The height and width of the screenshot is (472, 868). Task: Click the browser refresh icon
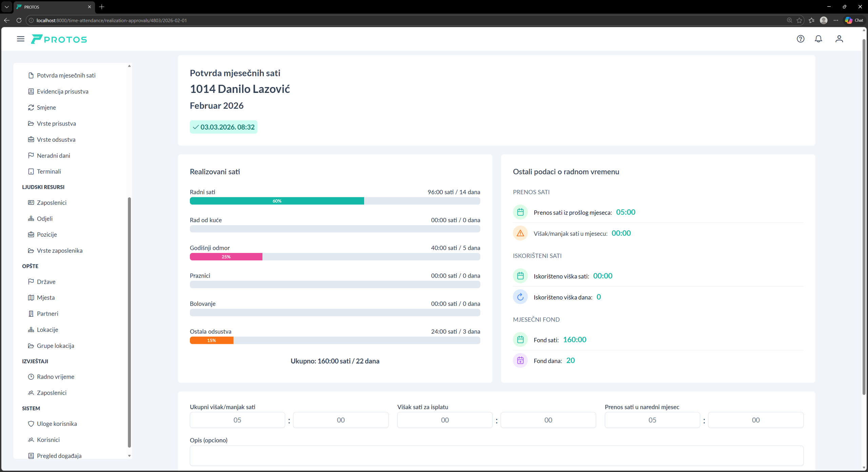point(19,20)
